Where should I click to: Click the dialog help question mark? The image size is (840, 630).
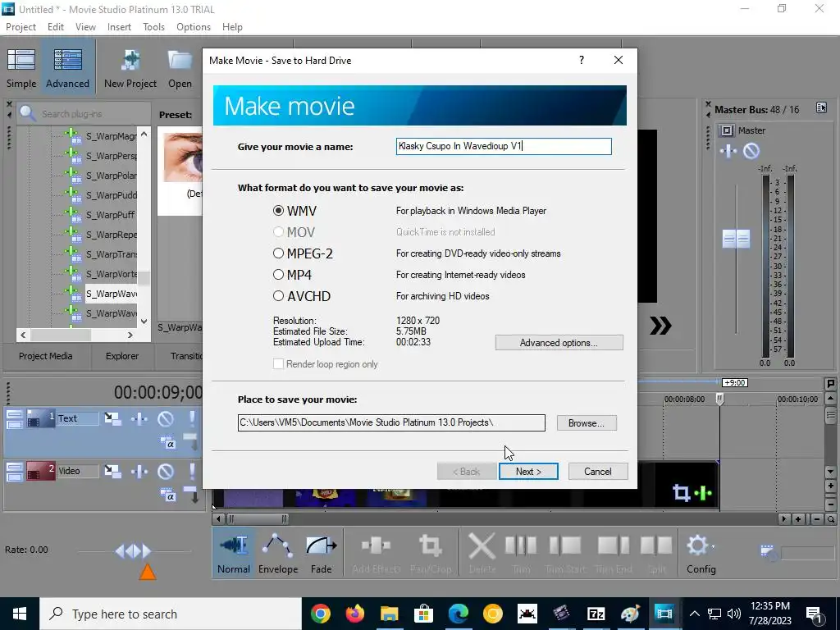(x=582, y=60)
